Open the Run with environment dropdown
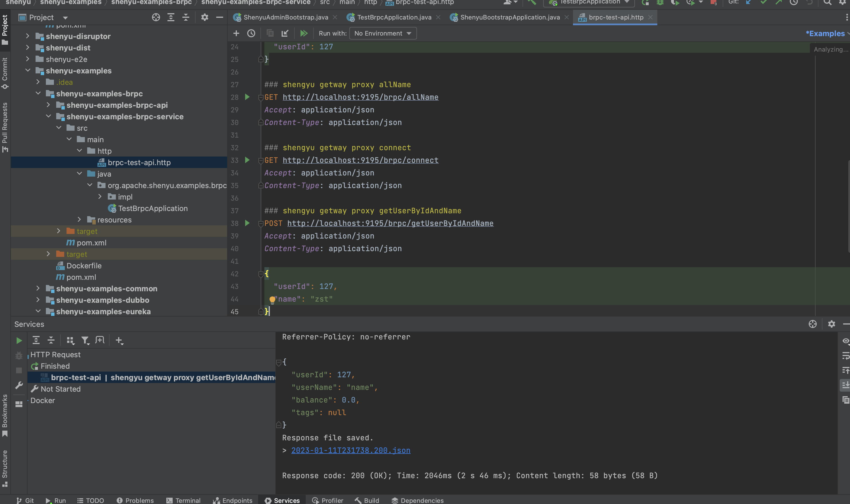Screen dimensions: 850x504 point(383,33)
